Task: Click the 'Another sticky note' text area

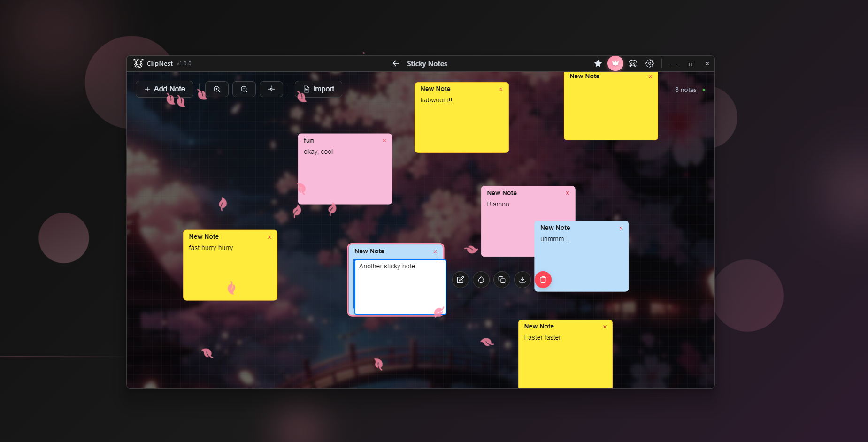Action: [x=399, y=287]
